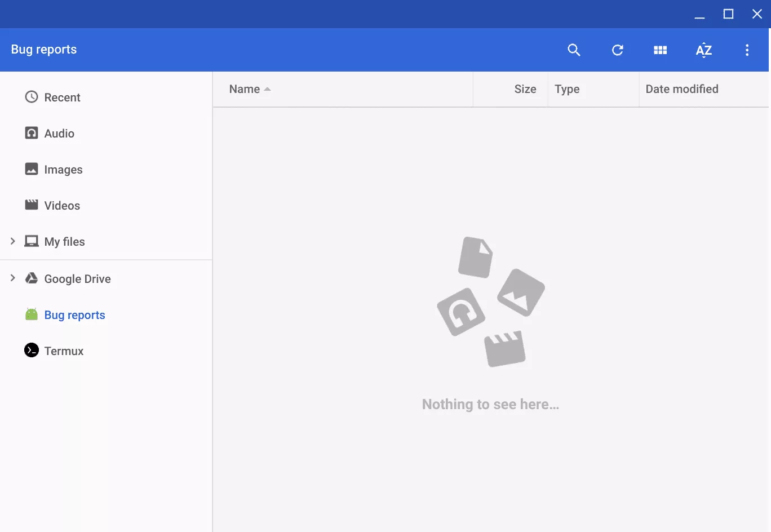Viewport: 771px width, 532px height.
Task: Maximize the Files window
Action: click(x=728, y=14)
